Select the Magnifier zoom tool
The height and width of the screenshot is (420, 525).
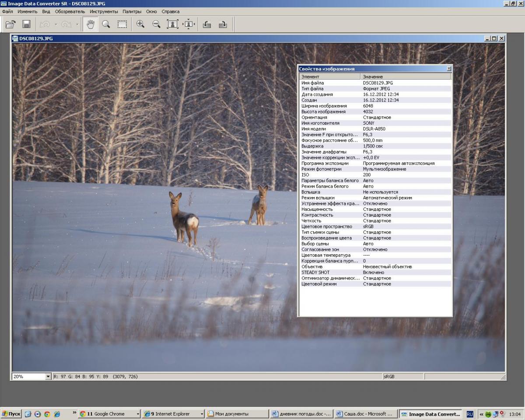click(x=106, y=24)
